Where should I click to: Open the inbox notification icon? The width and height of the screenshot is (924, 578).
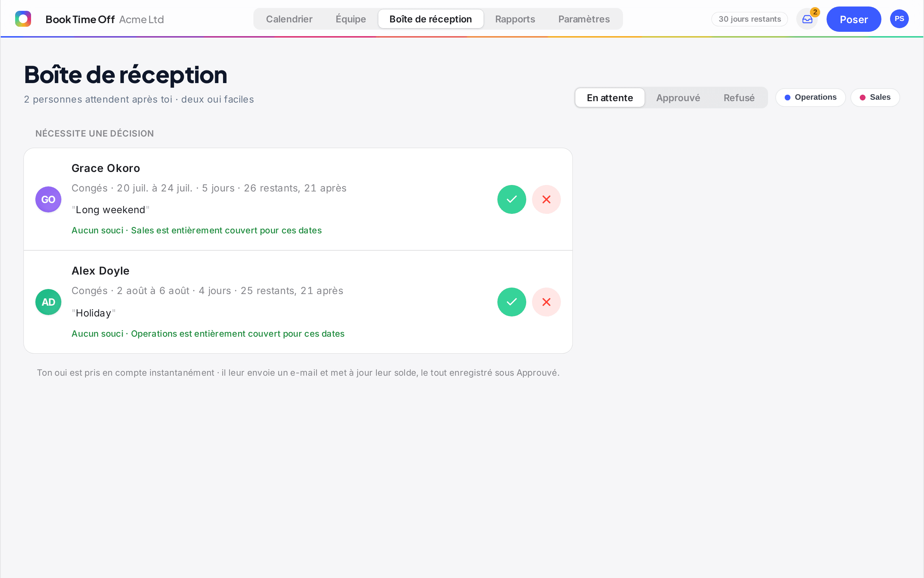pyautogui.click(x=807, y=19)
